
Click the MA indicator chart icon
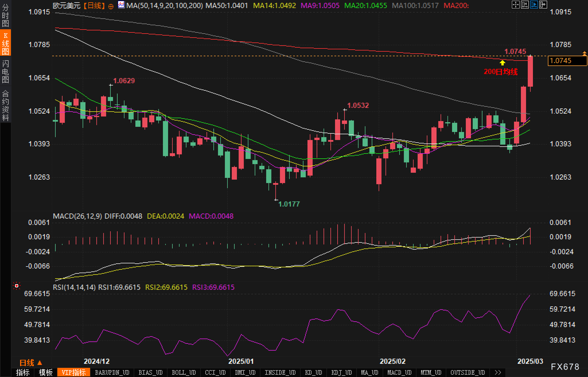(x=121, y=5)
